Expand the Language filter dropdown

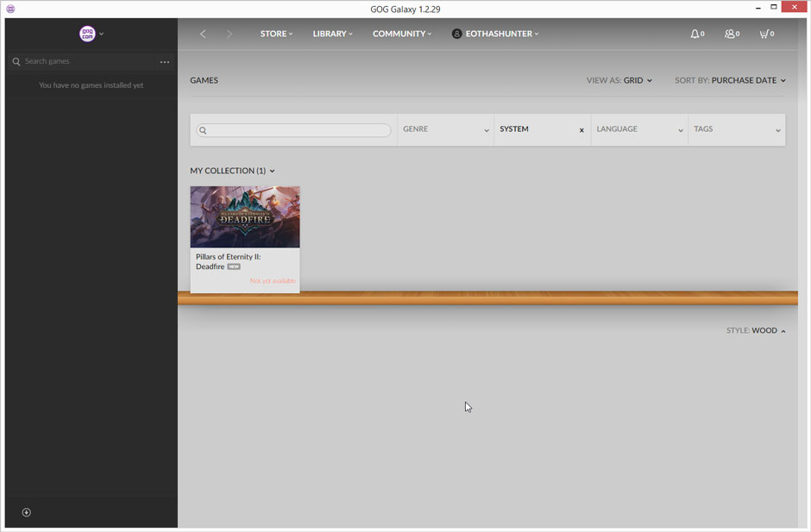pyautogui.click(x=638, y=129)
